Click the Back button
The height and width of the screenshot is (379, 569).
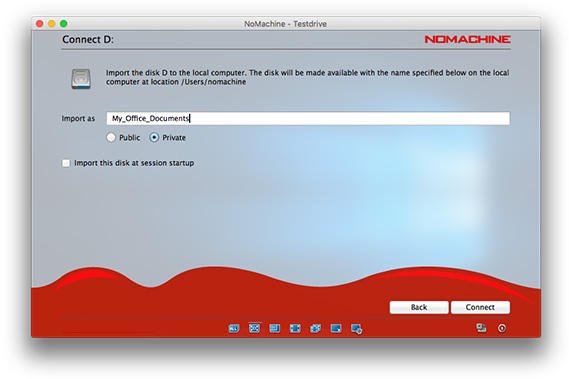pos(419,307)
